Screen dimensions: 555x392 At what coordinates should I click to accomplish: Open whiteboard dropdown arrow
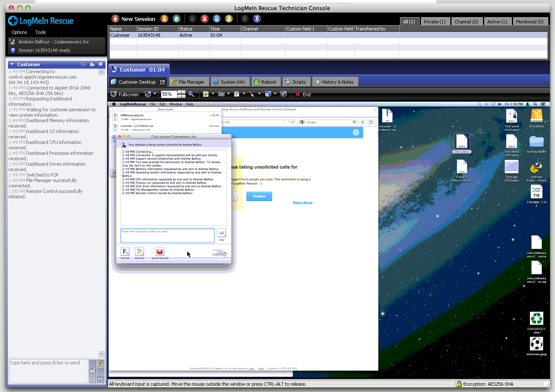(244, 94)
